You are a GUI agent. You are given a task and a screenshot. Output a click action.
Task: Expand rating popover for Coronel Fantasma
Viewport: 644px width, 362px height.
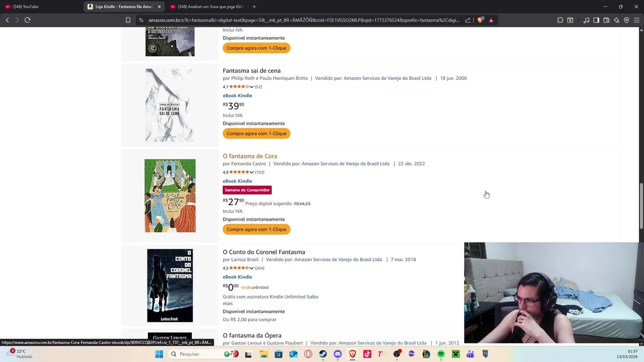coord(251,268)
